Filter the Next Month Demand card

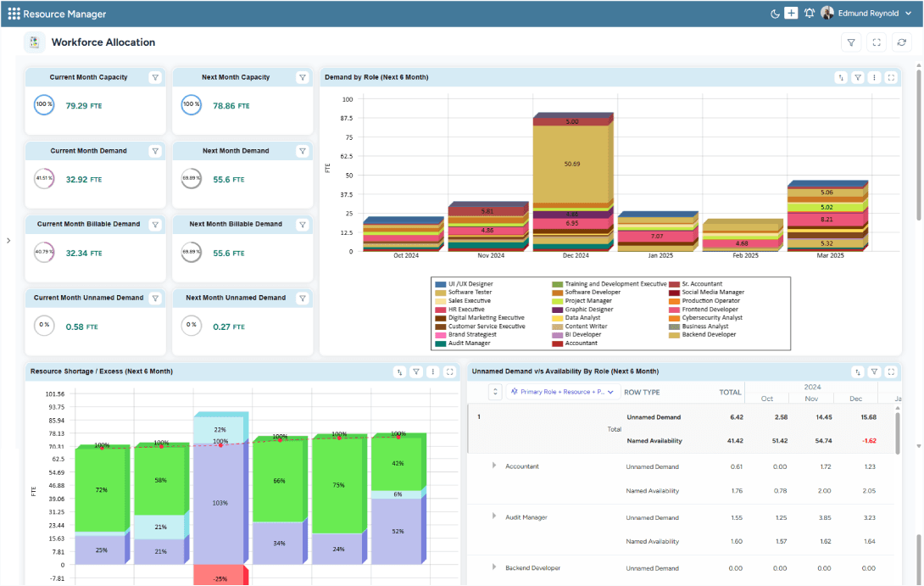pyautogui.click(x=303, y=151)
